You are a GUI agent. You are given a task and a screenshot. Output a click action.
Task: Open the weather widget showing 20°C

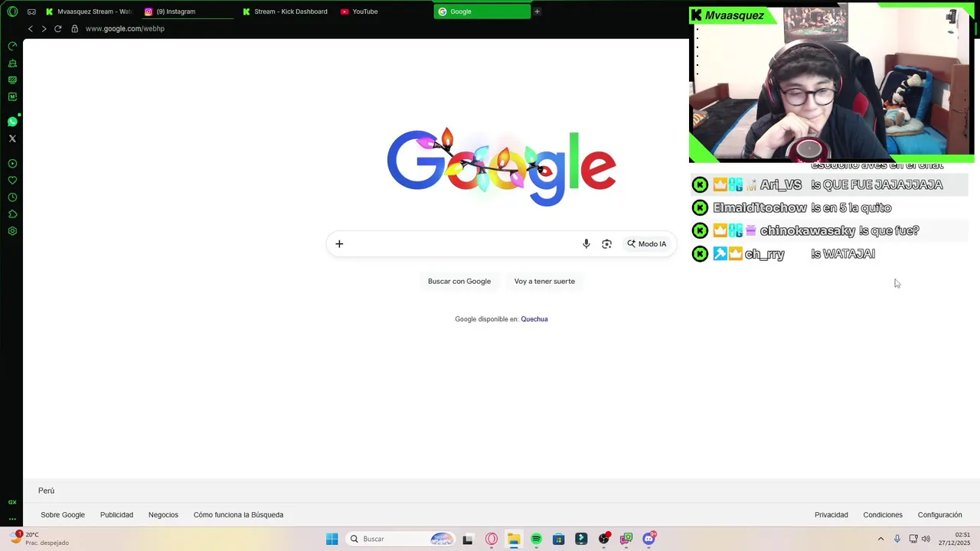[x=40, y=539]
